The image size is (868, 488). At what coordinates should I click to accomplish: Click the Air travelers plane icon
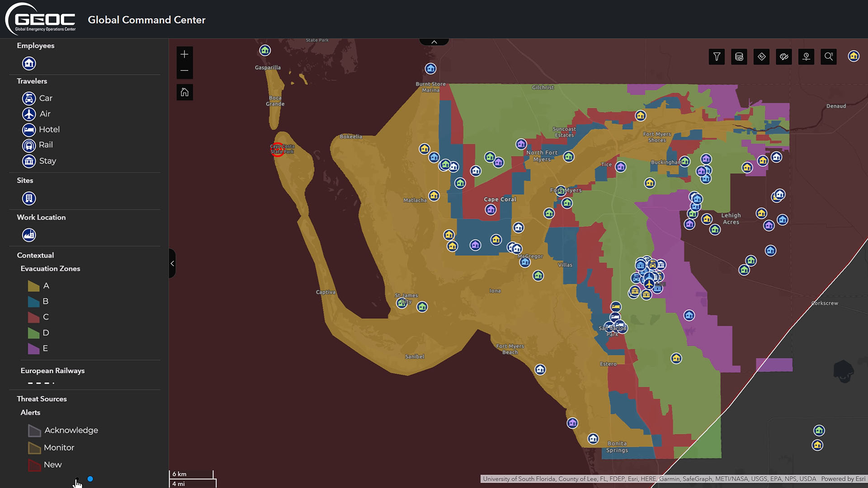tap(28, 114)
